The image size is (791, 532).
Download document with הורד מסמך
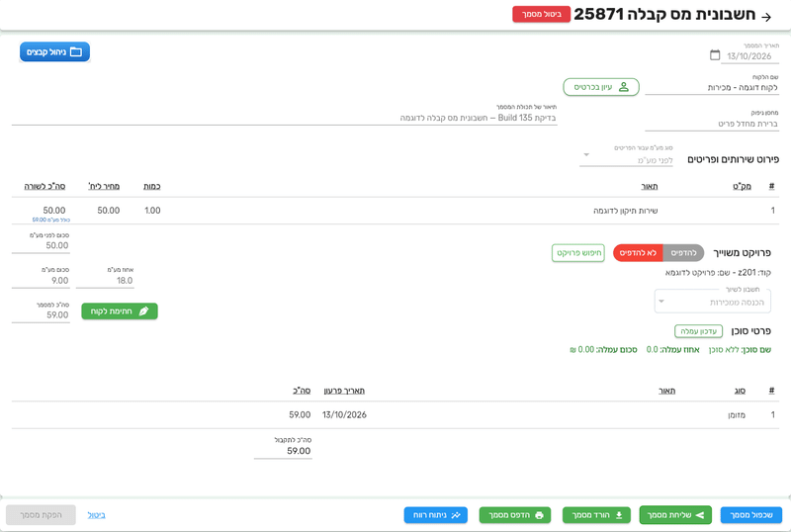[597, 515]
